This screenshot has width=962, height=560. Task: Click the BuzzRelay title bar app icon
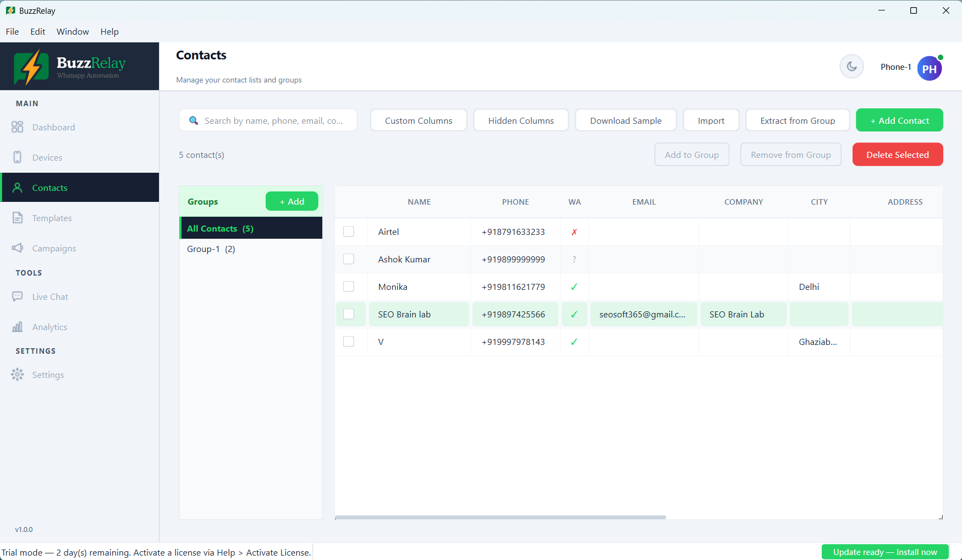click(x=10, y=10)
